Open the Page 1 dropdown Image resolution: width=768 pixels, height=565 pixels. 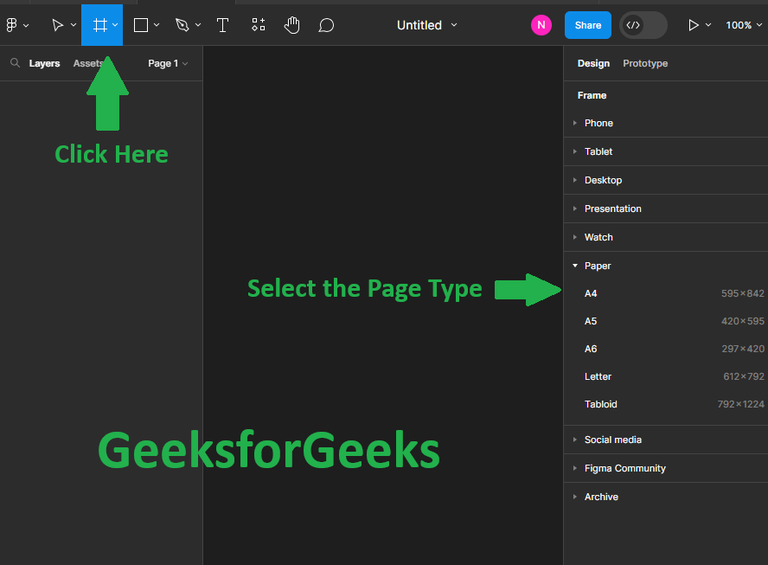[x=168, y=64]
